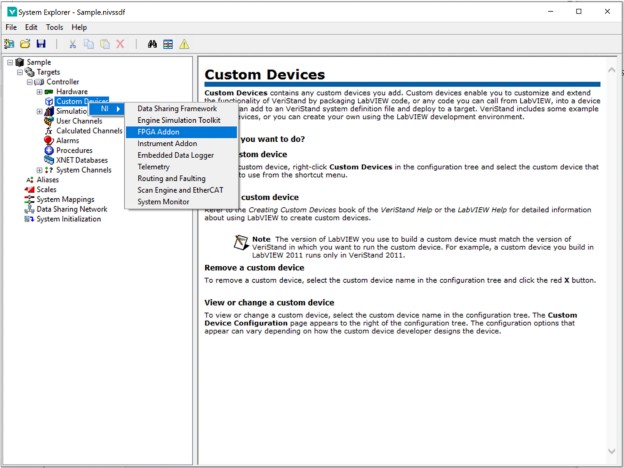Click the System Mappings icon

[x=29, y=199]
